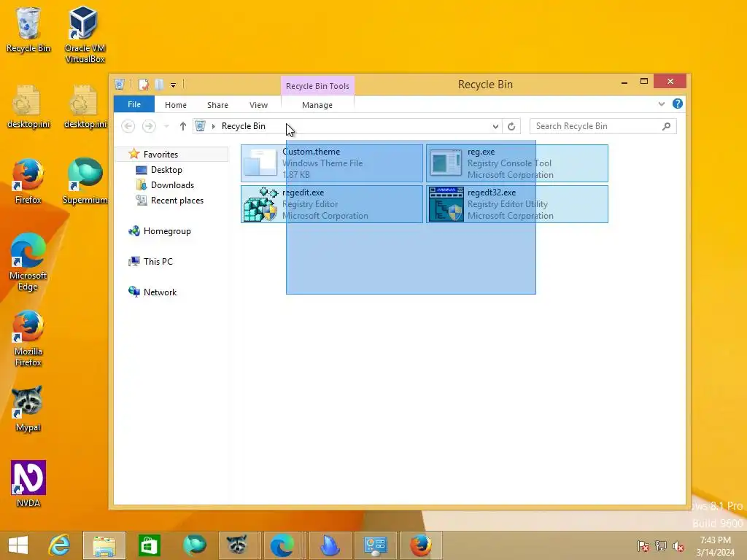Select the regedit.exe file icon
This screenshot has height=560, width=747.
click(260, 204)
